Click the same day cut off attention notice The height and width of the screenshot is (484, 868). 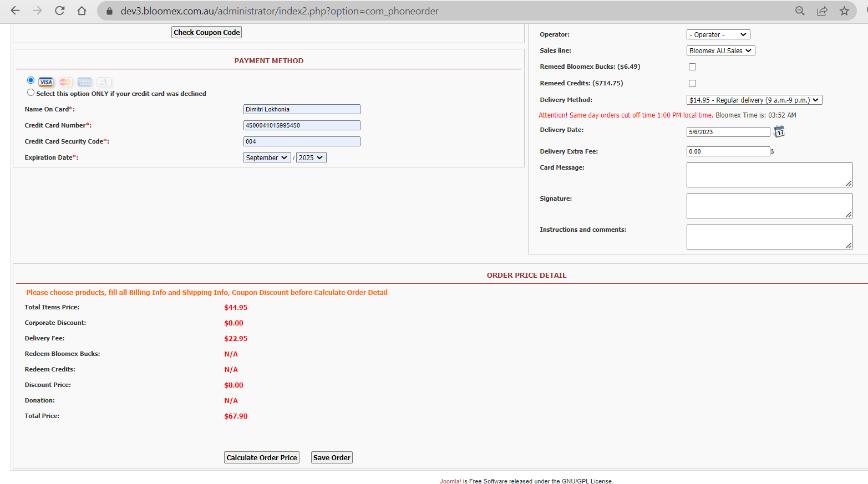pos(626,115)
